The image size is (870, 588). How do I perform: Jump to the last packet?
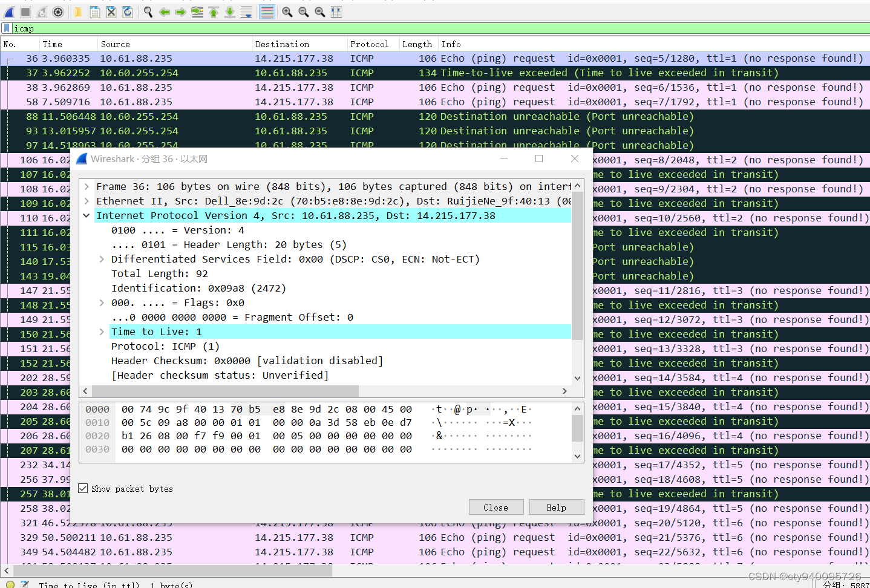[x=230, y=12]
